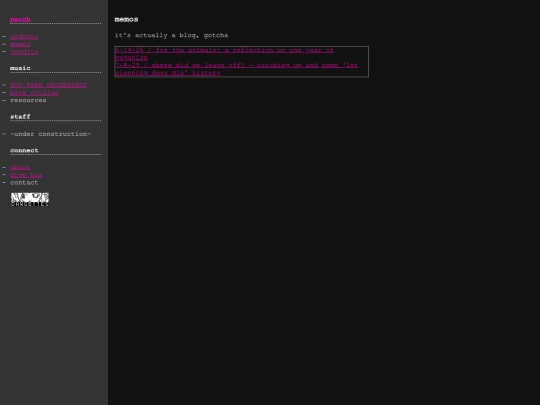Viewport: 540px width, 405px height.
Task: Read the 'where did we leave off?' post
Action: pos(237,69)
